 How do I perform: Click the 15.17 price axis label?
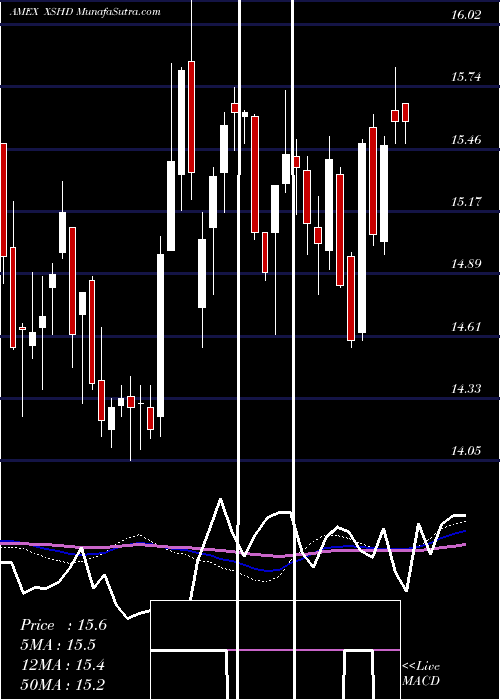click(466, 202)
